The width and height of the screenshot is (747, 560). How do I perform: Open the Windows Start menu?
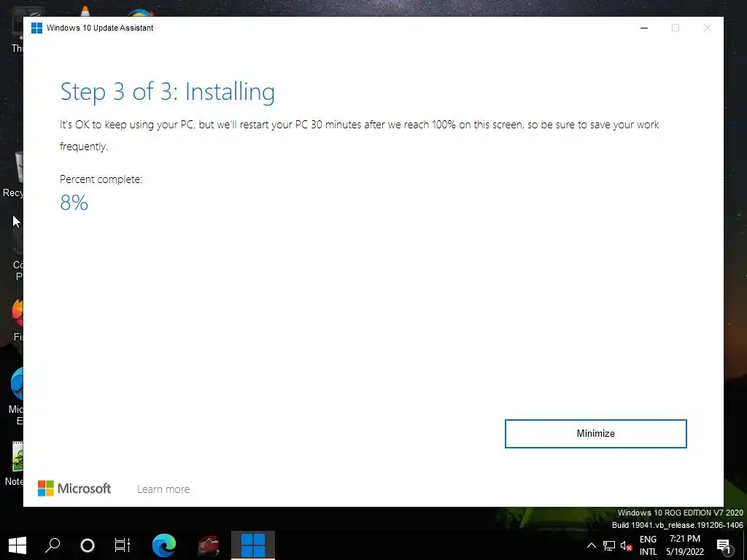click(18, 545)
